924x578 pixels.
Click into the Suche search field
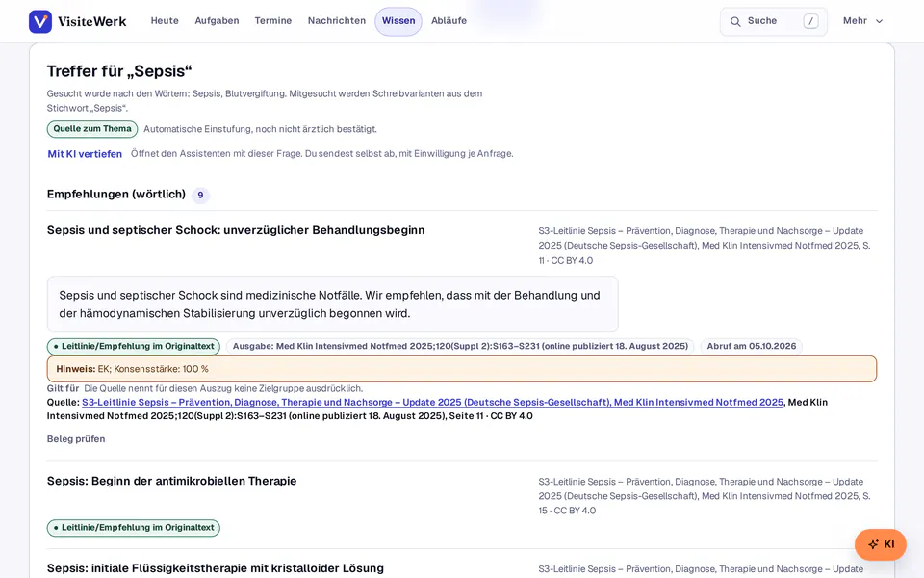click(x=773, y=21)
